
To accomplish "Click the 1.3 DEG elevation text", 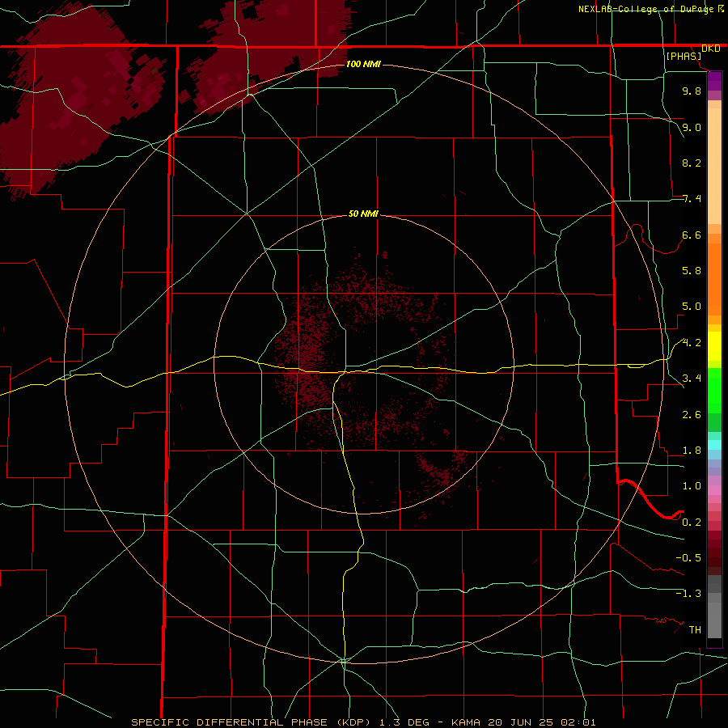I will (x=406, y=722).
